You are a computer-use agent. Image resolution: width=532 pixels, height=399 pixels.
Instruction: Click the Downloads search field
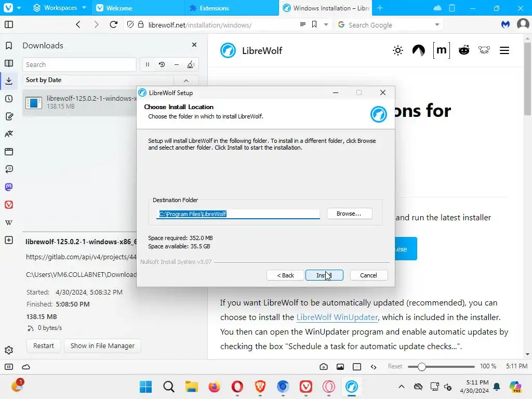(x=79, y=64)
